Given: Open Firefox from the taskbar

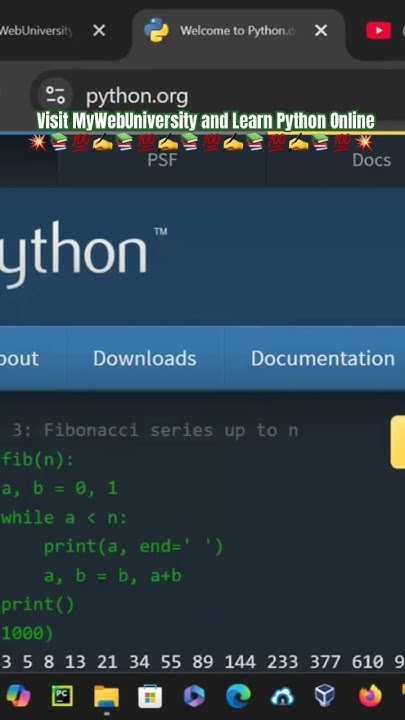Looking at the screenshot, I should click(370, 696).
